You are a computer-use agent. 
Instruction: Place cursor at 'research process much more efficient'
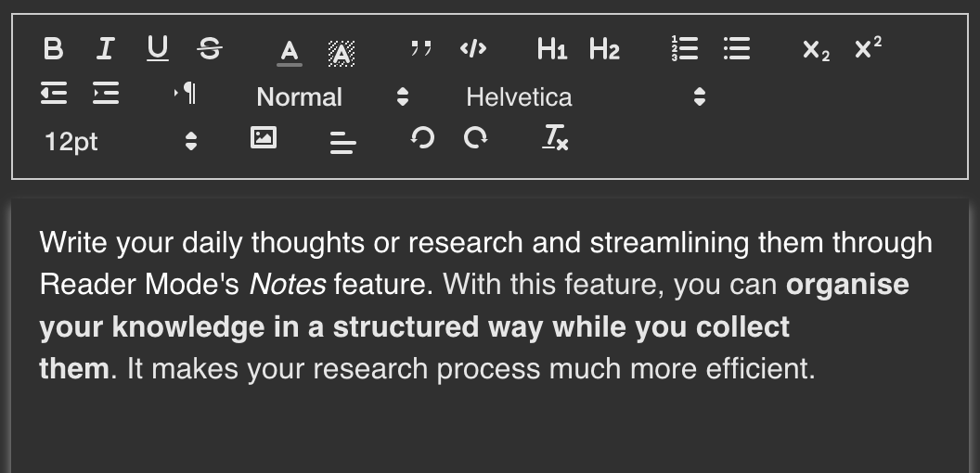coord(563,369)
